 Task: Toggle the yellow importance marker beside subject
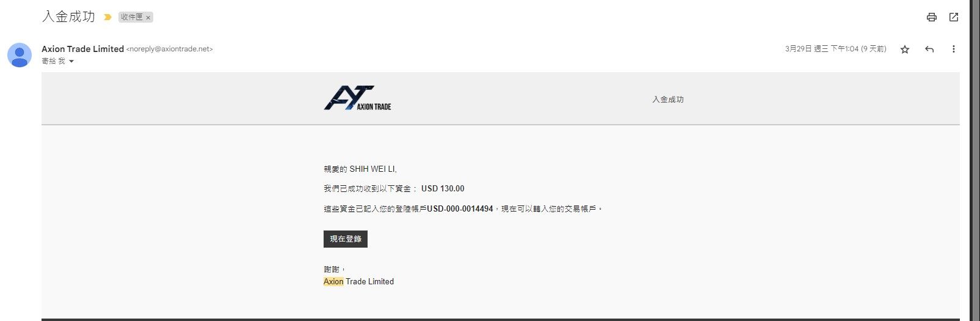(x=107, y=17)
